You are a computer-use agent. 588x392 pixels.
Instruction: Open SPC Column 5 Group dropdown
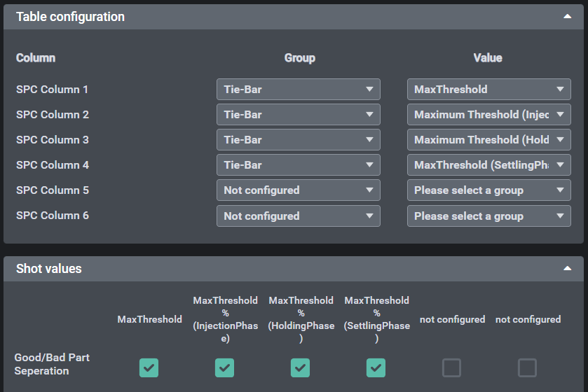pos(298,190)
